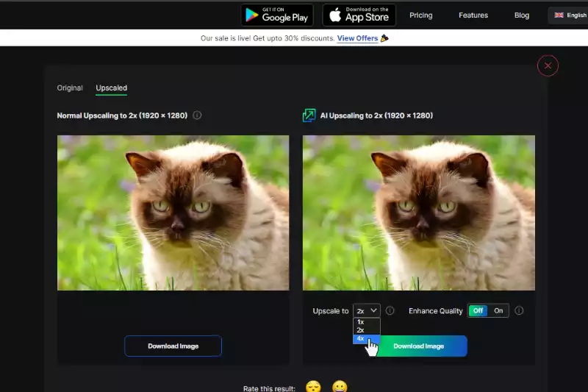Choose 2x in the upscale list
The height and width of the screenshot is (392, 588).
pyautogui.click(x=366, y=330)
